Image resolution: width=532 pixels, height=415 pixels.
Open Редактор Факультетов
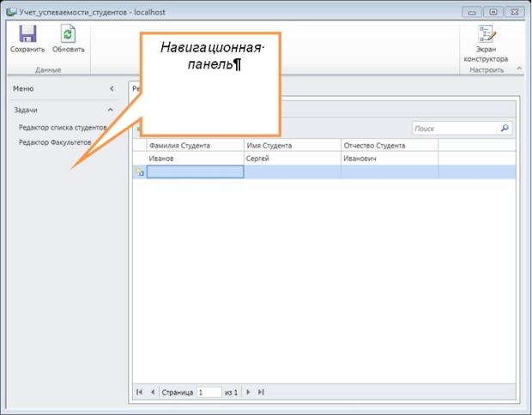55,142
